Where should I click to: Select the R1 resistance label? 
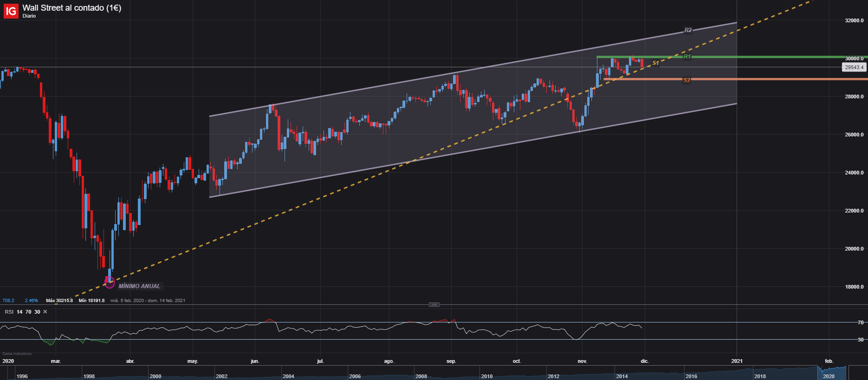coord(687,57)
